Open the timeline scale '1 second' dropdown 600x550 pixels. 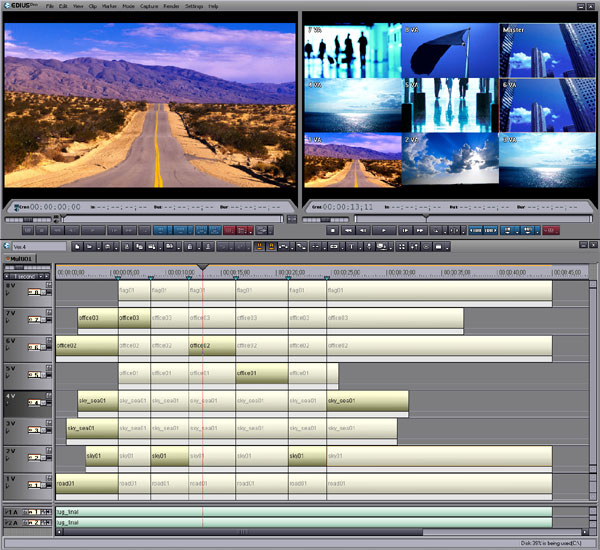[x=41, y=276]
